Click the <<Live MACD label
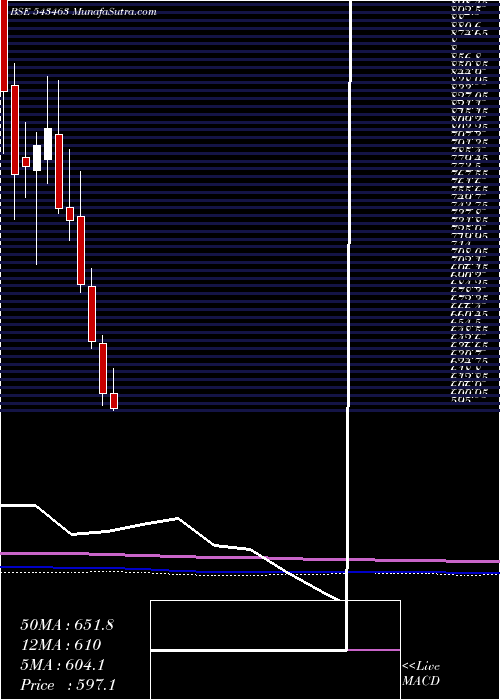 [421, 674]
